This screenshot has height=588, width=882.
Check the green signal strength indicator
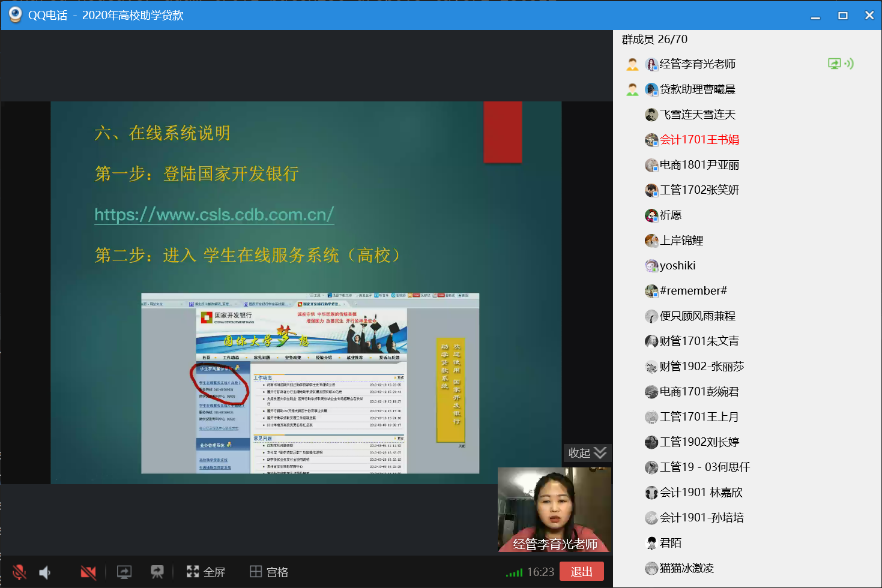pos(514,574)
